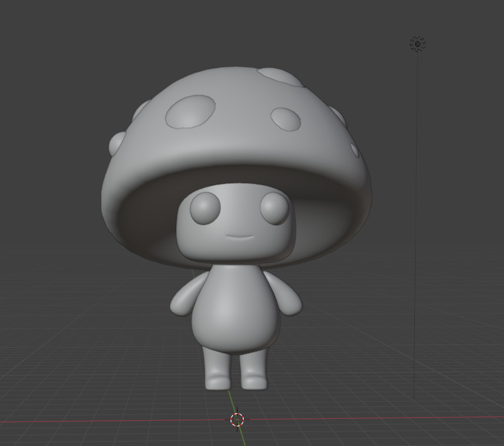Click the character's right eye sphere
Screen dimensions: 504x446
tap(275, 208)
